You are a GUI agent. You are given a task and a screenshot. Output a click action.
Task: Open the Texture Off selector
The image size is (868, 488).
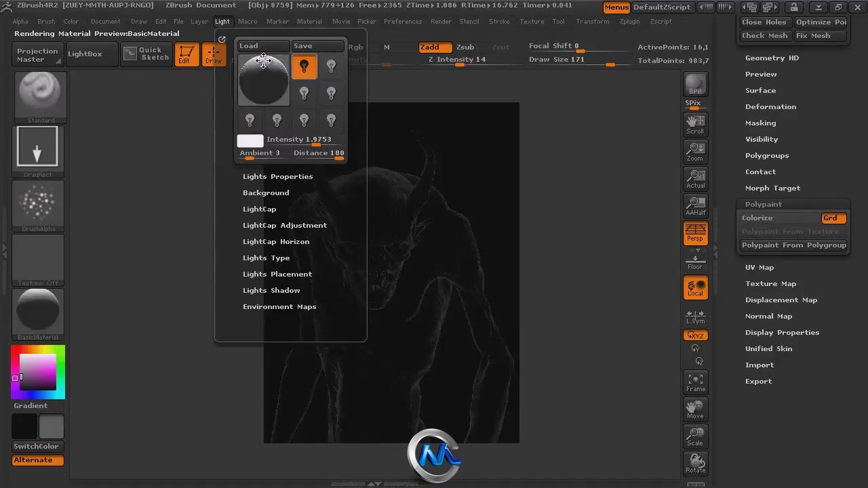point(37,260)
